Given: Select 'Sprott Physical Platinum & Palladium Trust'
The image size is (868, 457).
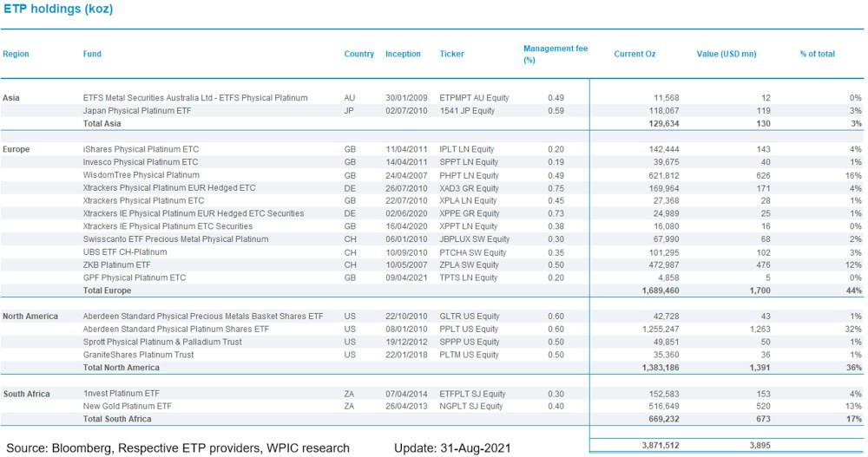Looking at the screenshot, I should (x=162, y=342).
